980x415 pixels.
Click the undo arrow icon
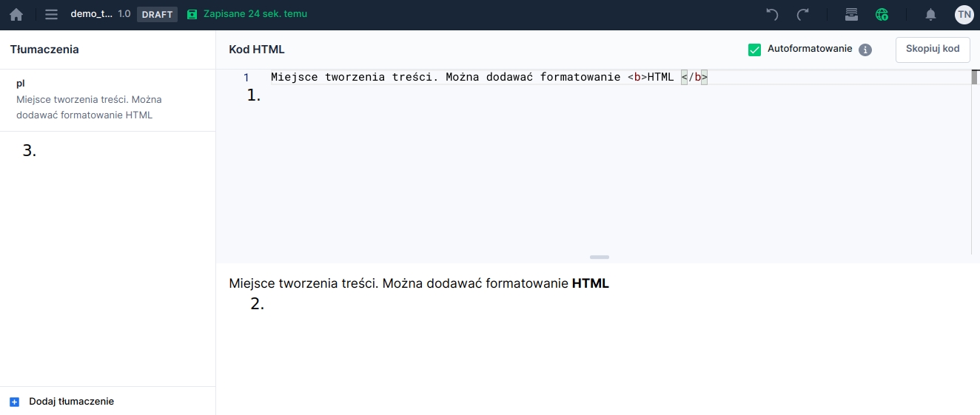(x=772, y=14)
